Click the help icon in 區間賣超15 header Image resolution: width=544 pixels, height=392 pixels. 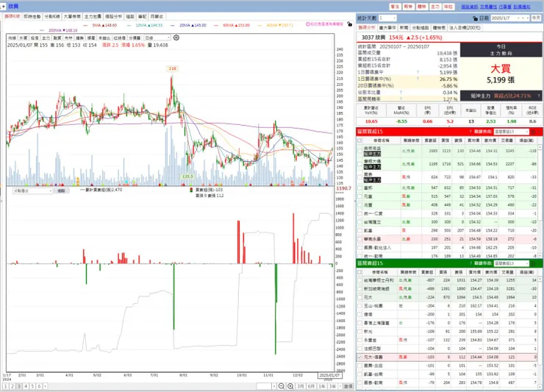[470, 263]
